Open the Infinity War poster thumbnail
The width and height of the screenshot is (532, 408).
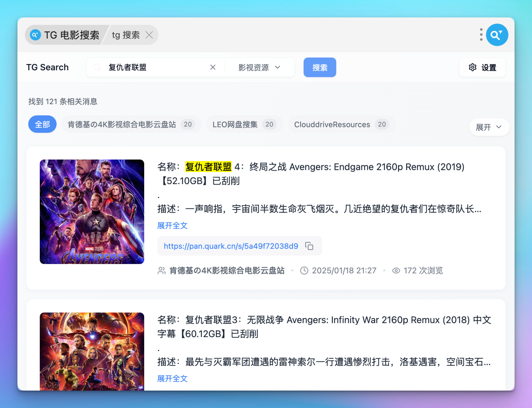(x=92, y=351)
